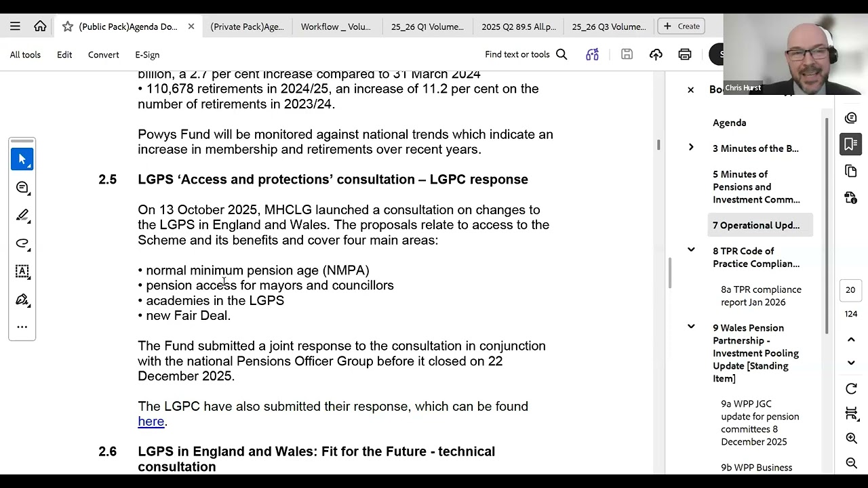868x488 pixels.
Task: Click the text 'new Fair Deal.'
Action: pyautogui.click(x=188, y=316)
